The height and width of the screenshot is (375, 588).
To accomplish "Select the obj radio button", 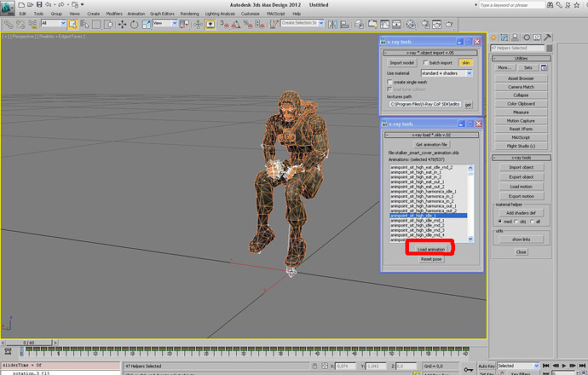I will (517, 221).
